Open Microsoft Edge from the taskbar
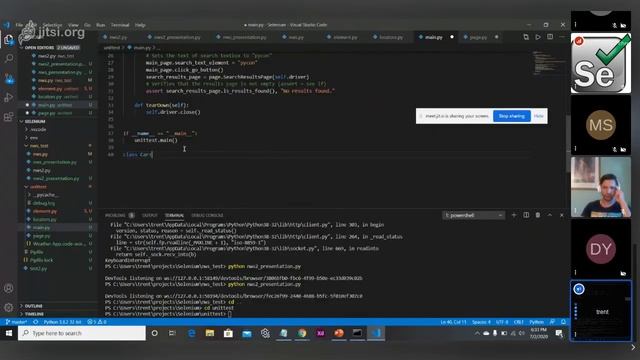This screenshot has height=360, width=640. tap(191, 333)
